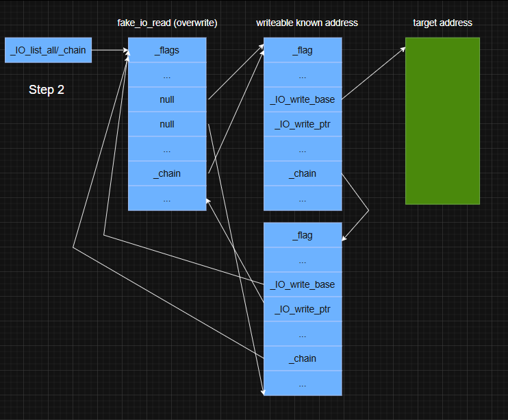The image size is (508, 420).
Task: Select _IO_write_base in the upper writeable block
Action: [x=303, y=99]
